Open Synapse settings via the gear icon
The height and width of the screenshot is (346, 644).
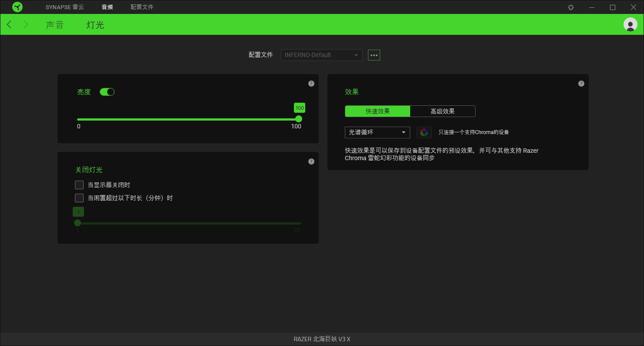coord(570,7)
